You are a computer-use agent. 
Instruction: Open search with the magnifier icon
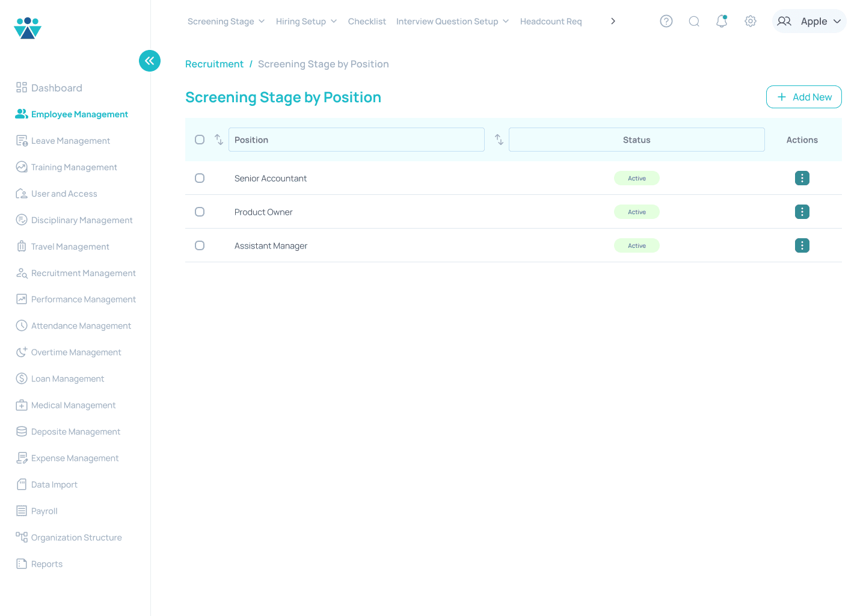click(694, 21)
